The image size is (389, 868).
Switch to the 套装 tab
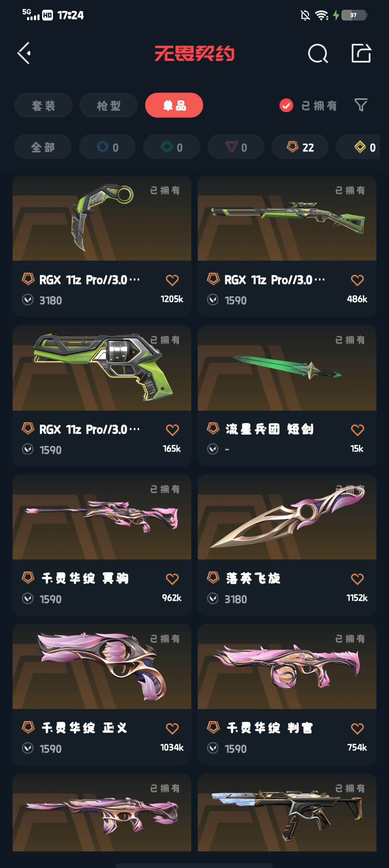[x=44, y=105]
